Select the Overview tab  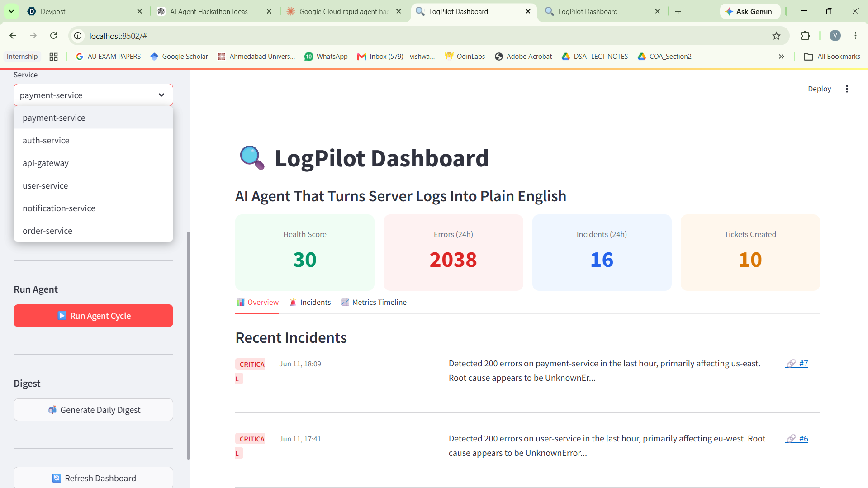pos(257,302)
